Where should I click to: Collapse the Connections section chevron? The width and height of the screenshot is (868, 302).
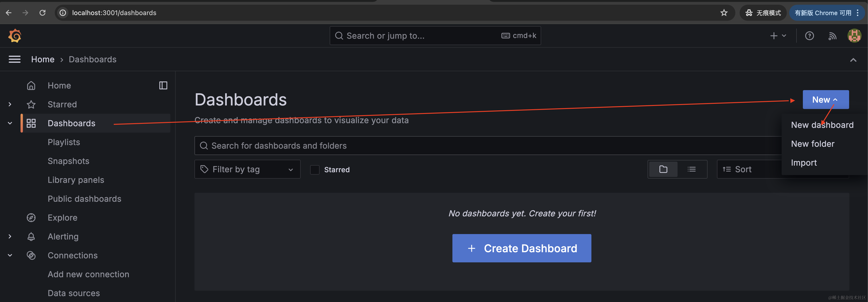(10, 256)
